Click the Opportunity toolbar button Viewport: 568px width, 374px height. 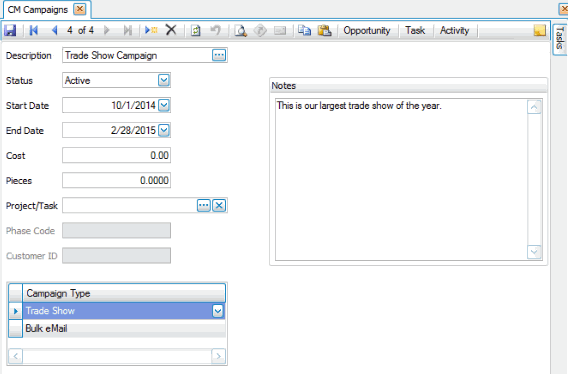click(x=367, y=30)
